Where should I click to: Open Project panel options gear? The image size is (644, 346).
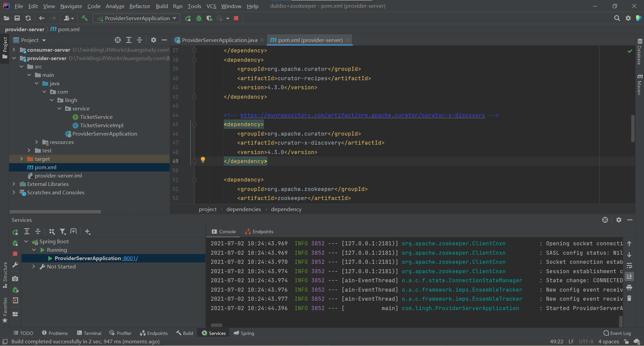click(x=153, y=40)
